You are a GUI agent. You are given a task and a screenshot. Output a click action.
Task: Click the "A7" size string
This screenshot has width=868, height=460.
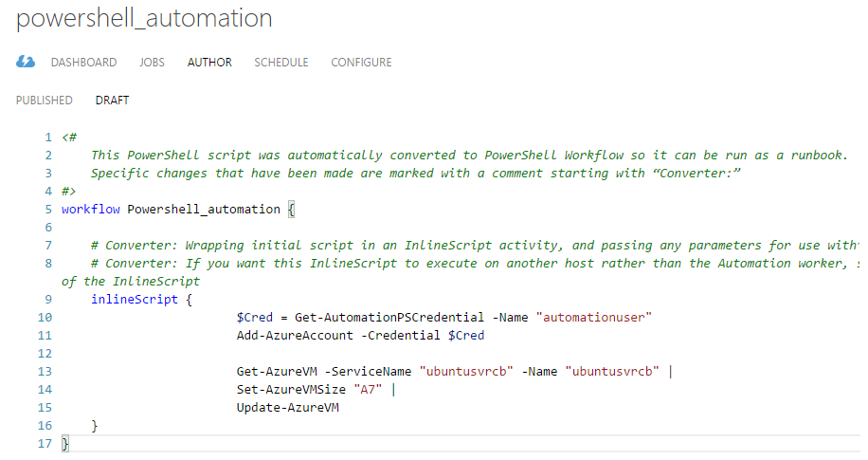[368, 390]
